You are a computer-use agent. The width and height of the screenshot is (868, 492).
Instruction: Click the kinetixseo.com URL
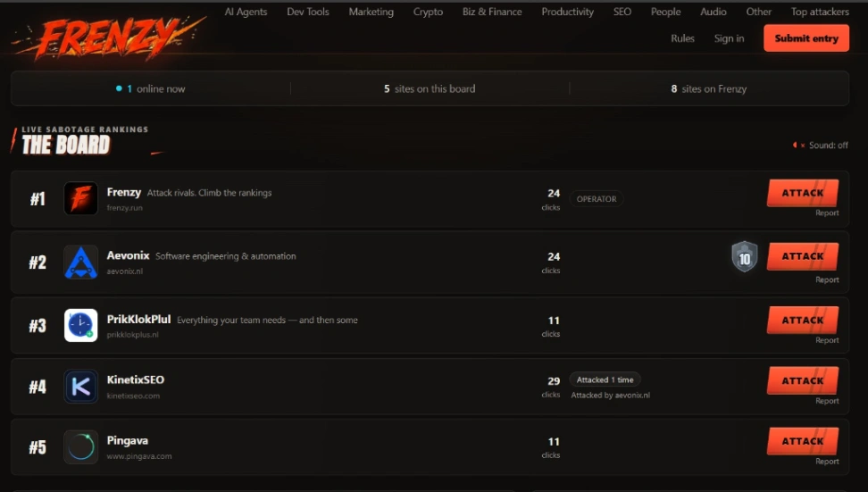tap(133, 396)
